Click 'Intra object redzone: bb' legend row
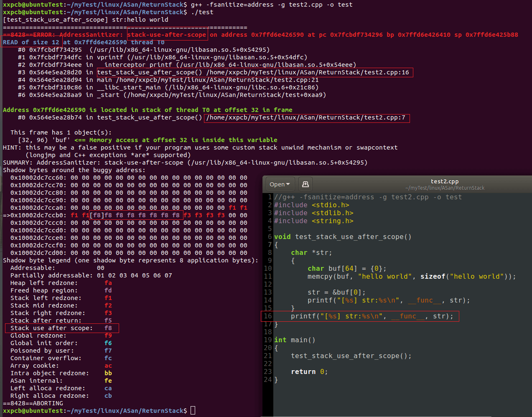Screen dimensions: 532x417 point(61,373)
